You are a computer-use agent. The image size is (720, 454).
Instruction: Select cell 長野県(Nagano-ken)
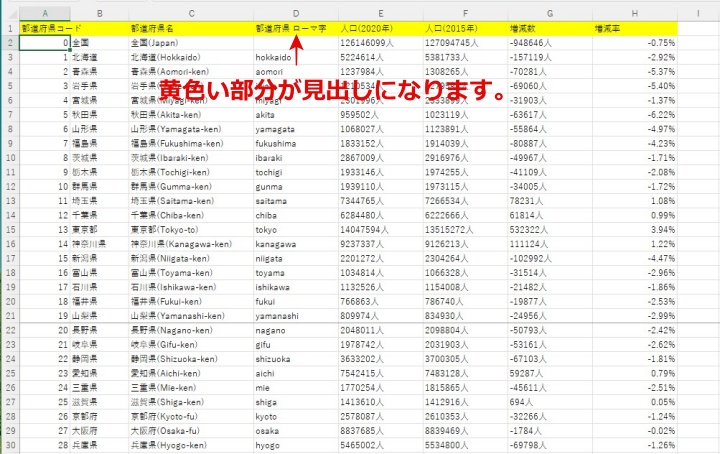(191, 330)
